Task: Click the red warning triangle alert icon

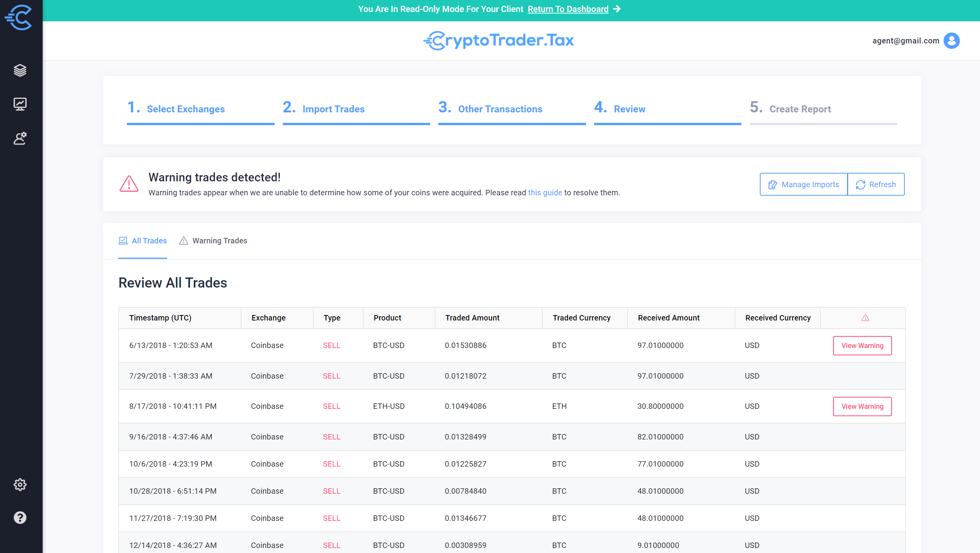Action: coord(129,184)
